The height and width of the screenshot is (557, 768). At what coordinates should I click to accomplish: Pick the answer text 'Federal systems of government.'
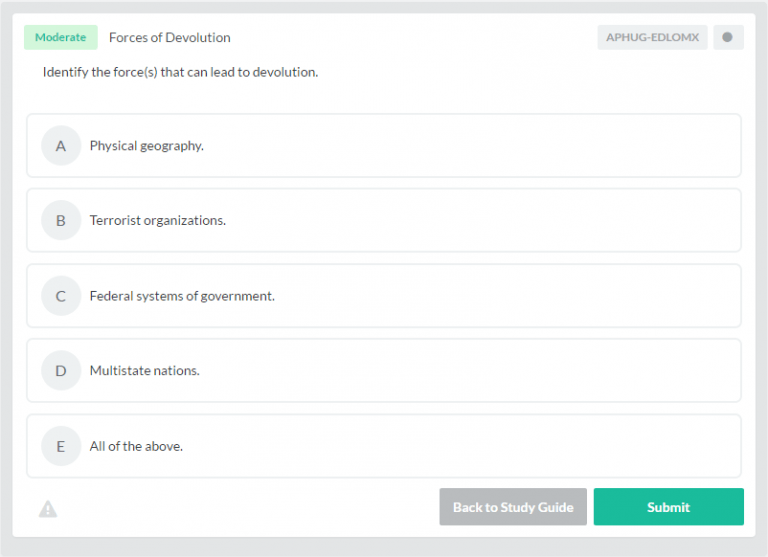tap(182, 296)
